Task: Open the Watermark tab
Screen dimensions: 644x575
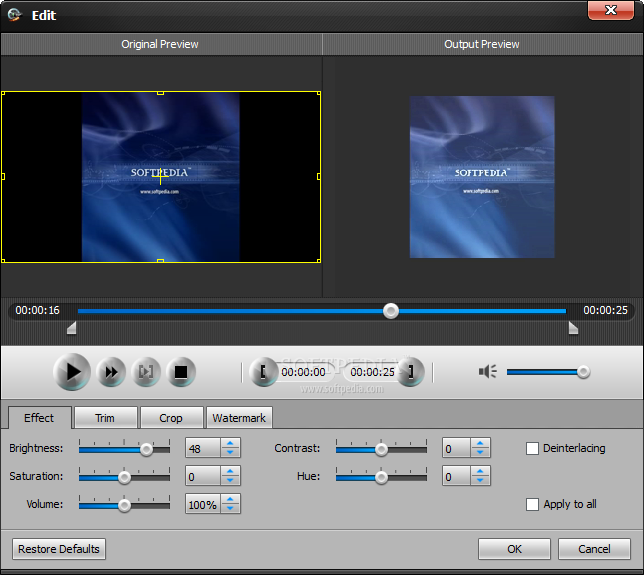Action: (239, 418)
